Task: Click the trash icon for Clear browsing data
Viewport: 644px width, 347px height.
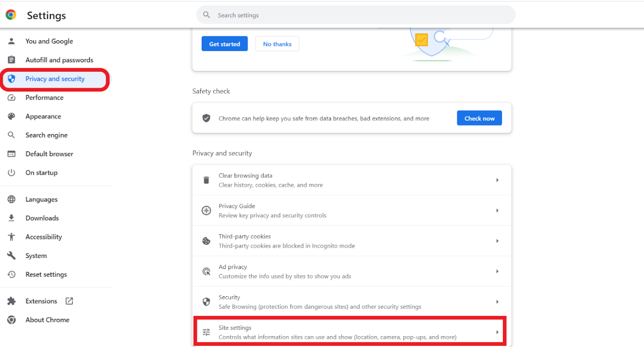Action: [206, 180]
